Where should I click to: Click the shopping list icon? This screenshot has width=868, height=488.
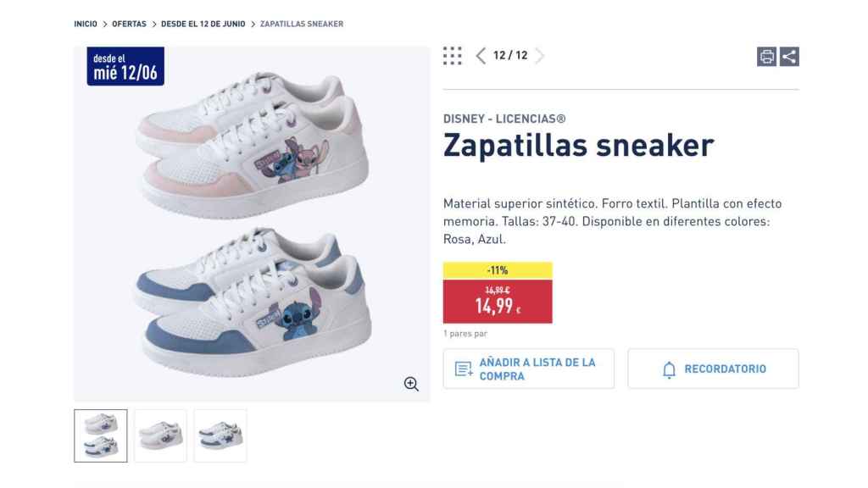(462, 368)
